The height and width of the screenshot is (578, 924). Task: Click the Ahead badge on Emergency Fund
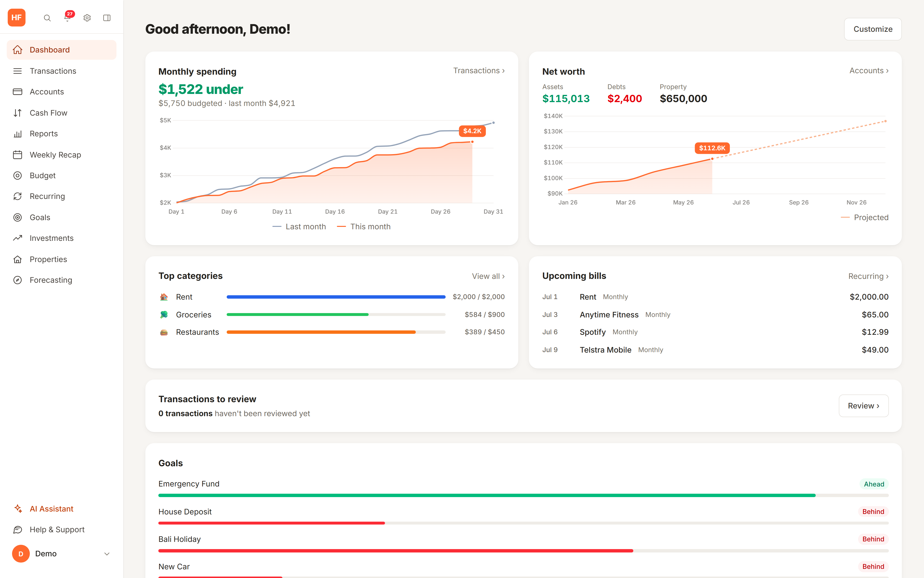click(x=874, y=484)
